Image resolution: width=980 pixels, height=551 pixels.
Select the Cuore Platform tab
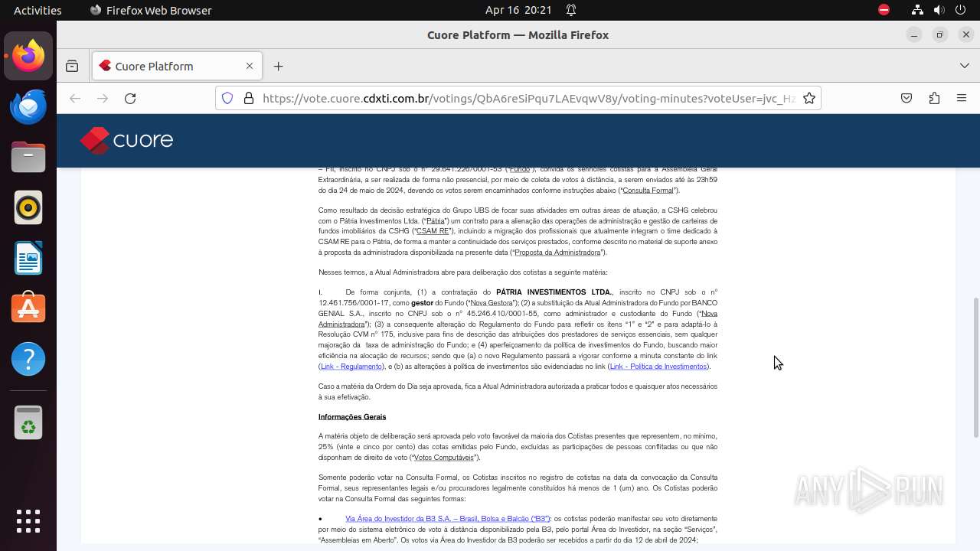[177, 66]
